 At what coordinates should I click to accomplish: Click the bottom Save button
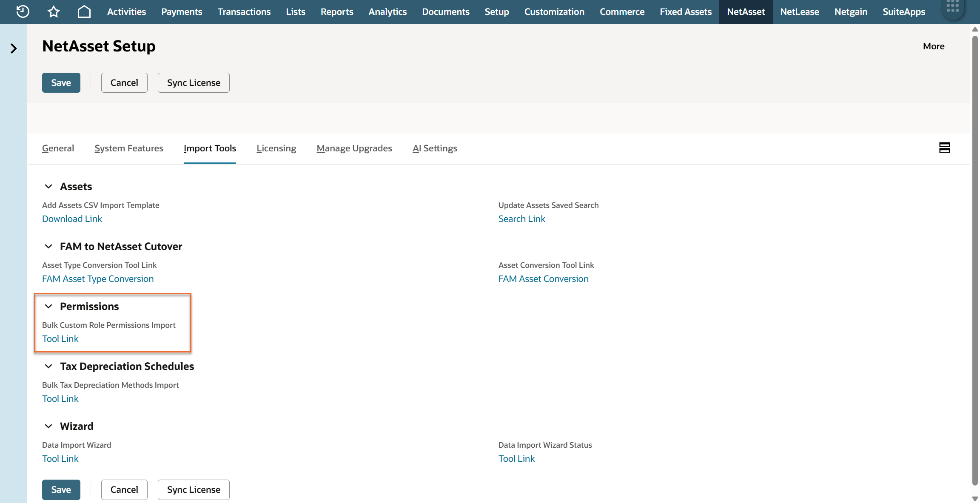(x=61, y=489)
